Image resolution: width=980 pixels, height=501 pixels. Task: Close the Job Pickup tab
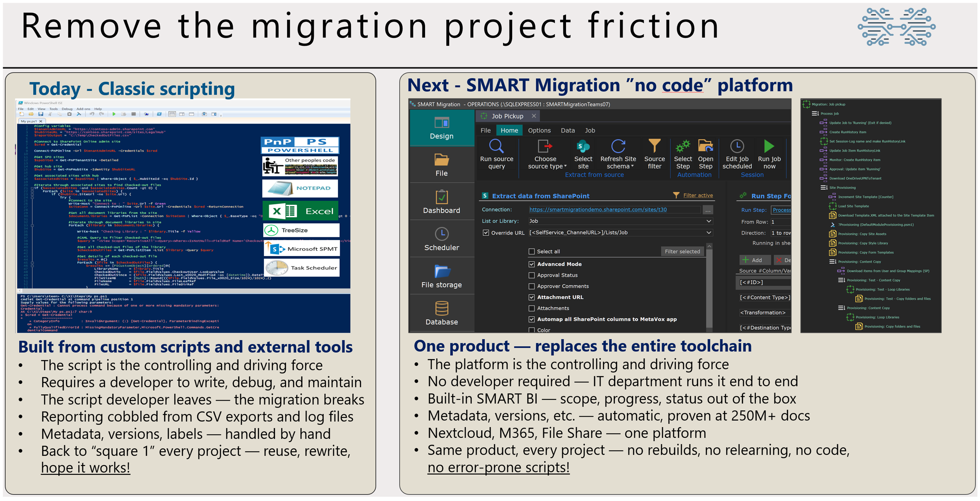pos(534,116)
